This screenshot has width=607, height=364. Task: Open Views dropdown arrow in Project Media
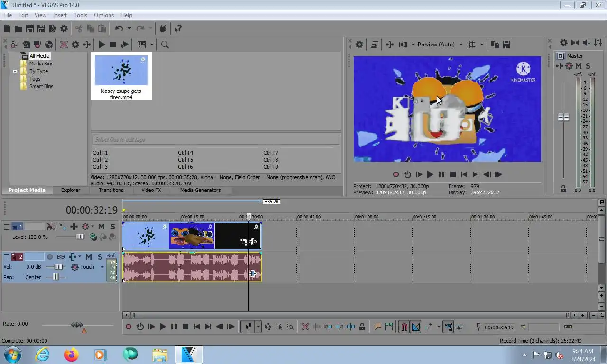pyautogui.click(x=152, y=45)
